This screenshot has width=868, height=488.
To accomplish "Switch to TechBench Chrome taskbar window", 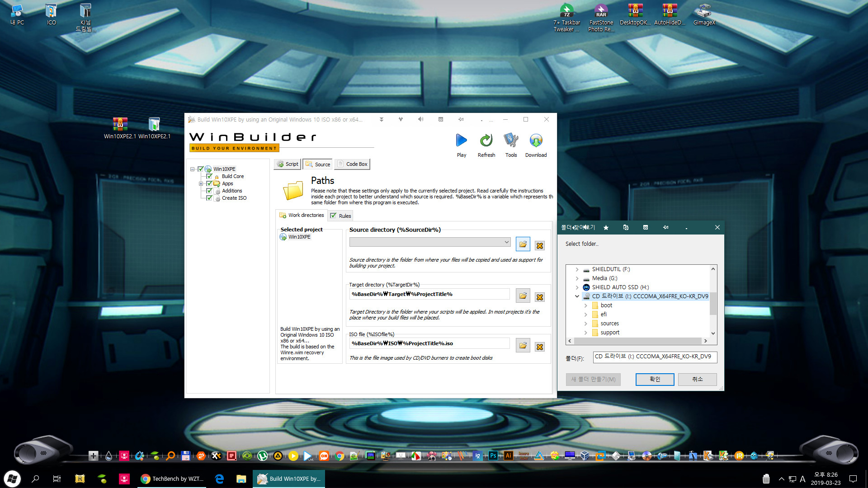I will 172,479.
